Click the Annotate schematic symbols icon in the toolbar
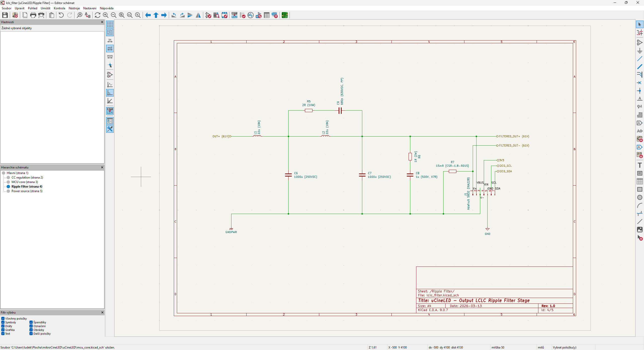 point(234,15)
